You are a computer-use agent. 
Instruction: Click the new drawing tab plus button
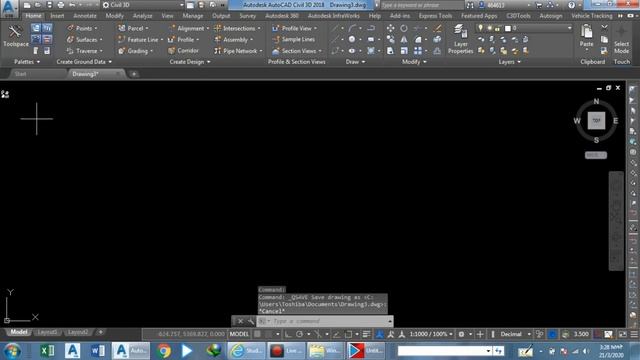(x=133, y=74)
